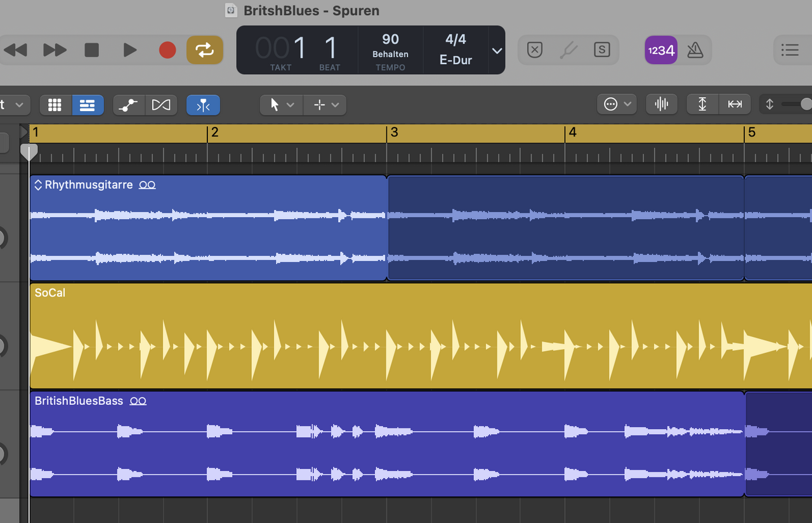This screenshot has height=523, width=812.
Task: Switch to the Live Loops grid view
Action: point(55,105)
